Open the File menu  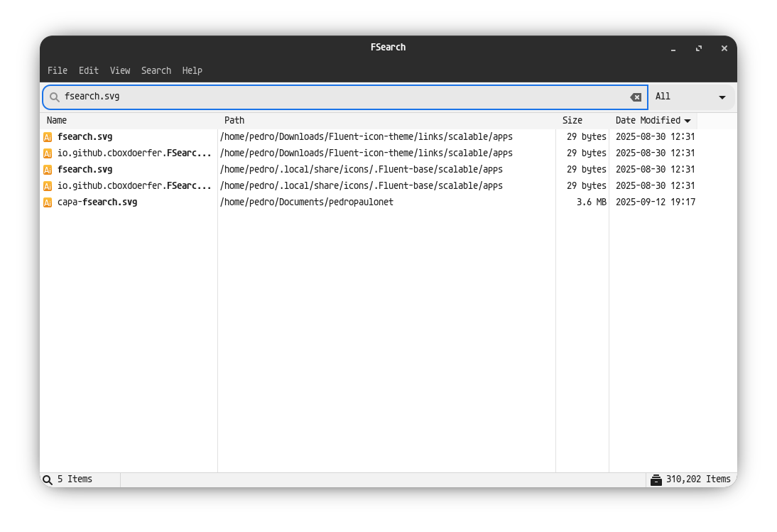(58, 70)
